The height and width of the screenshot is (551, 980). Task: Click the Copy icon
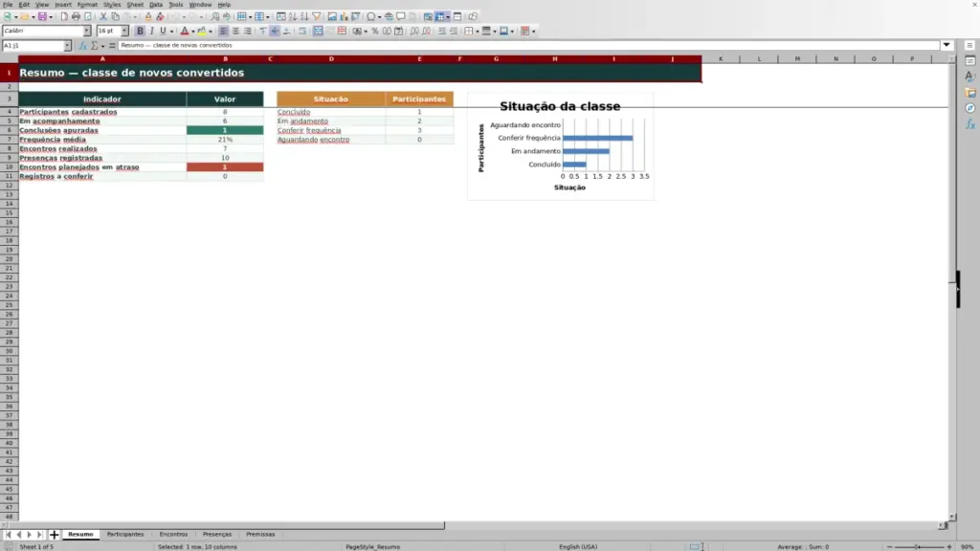(x=115, y=17)
